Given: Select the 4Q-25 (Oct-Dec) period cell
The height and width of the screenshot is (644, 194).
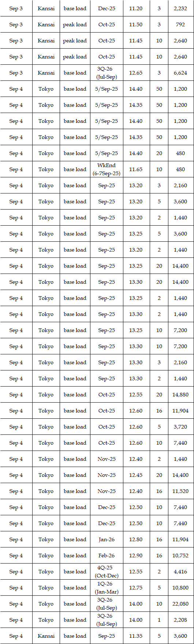Looking at the screenshot, I should [107, 572].
